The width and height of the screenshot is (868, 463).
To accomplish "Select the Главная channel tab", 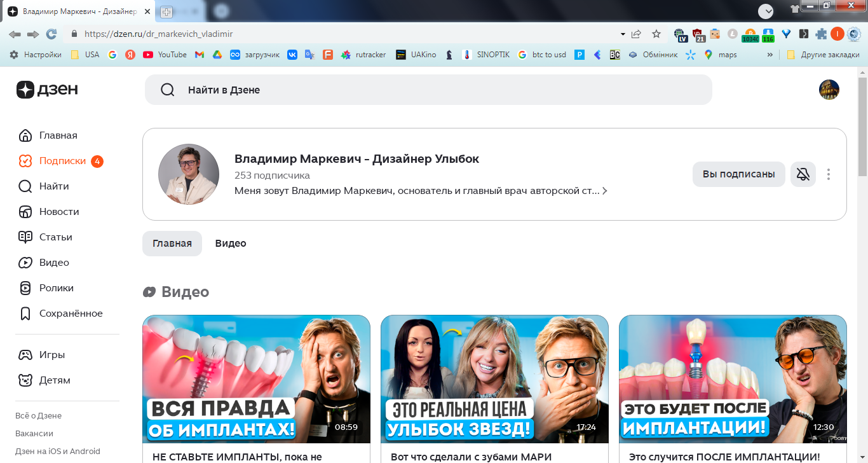I will click(x=172, y=244).
